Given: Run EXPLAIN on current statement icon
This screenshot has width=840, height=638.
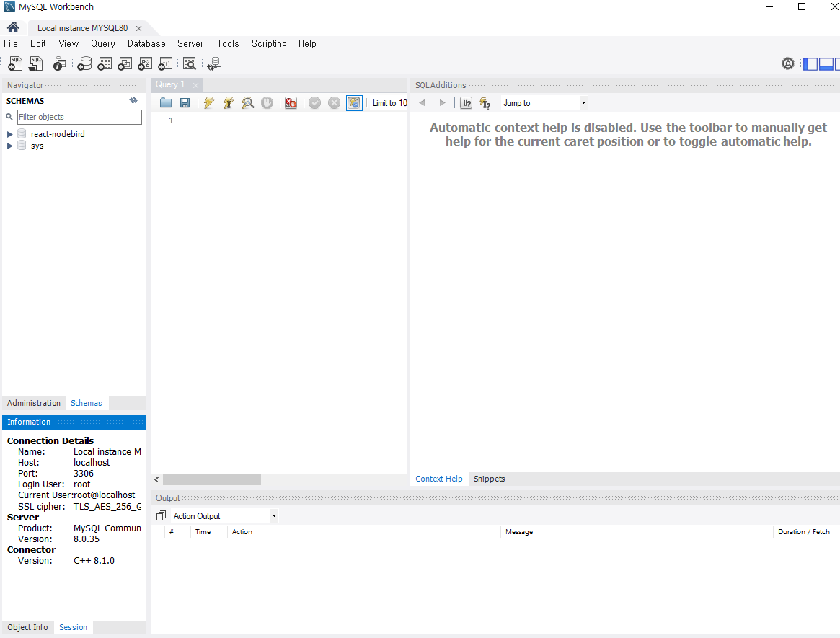Looking at the screenshot, I should [247, 103].
